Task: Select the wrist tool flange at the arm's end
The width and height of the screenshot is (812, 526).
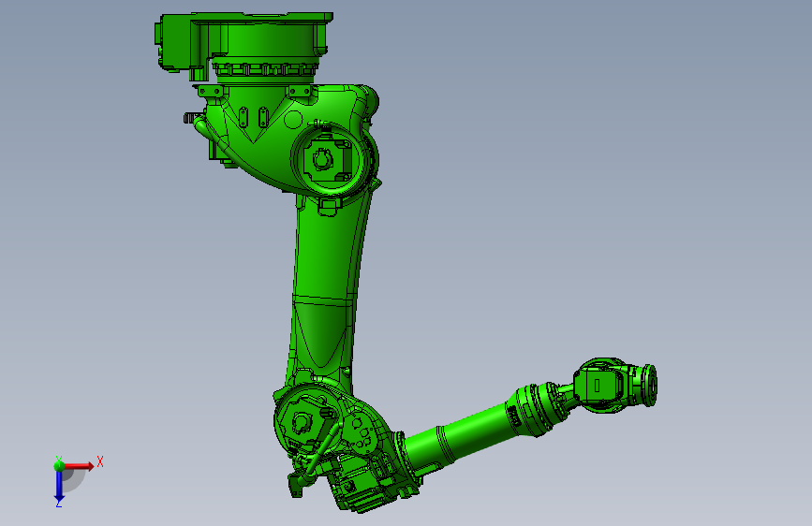Action: 649,386
